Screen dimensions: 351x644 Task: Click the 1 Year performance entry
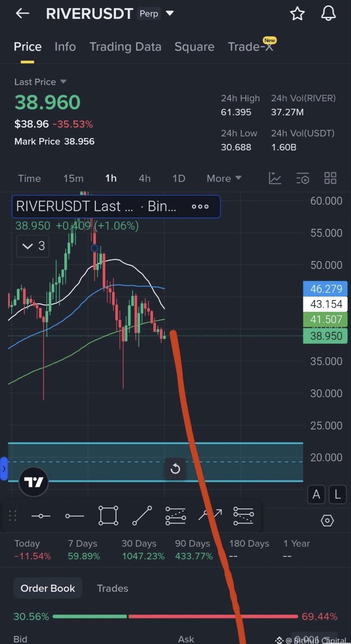(297, 550)
